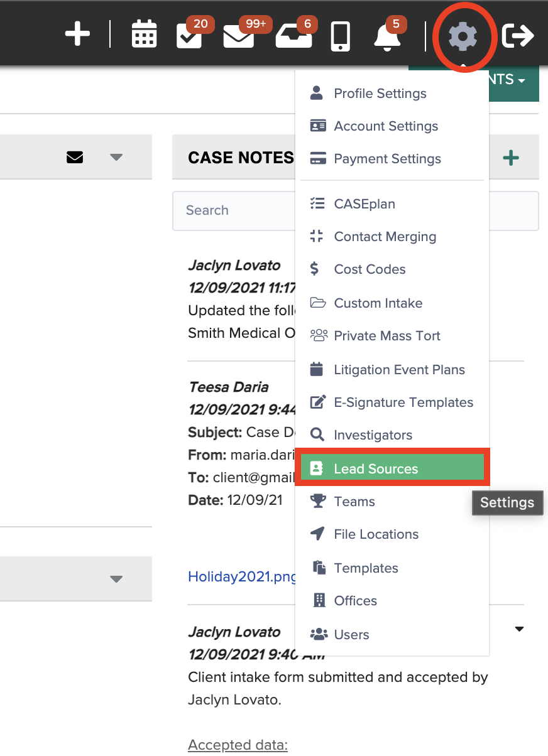Create a new record with the plus icon
548x756 pixels.
point(77,35)
